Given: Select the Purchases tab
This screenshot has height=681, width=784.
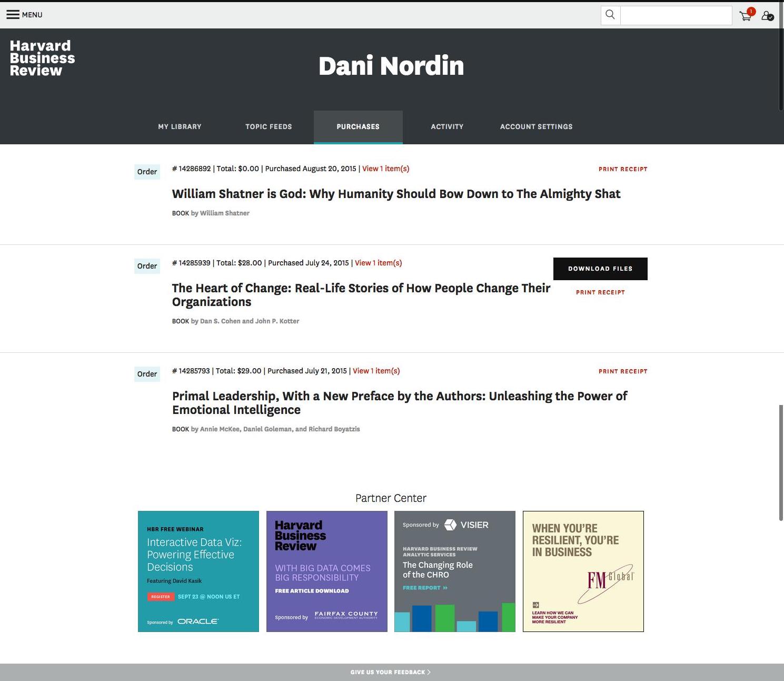Looking at the screenshot, I should click(358, 126).
